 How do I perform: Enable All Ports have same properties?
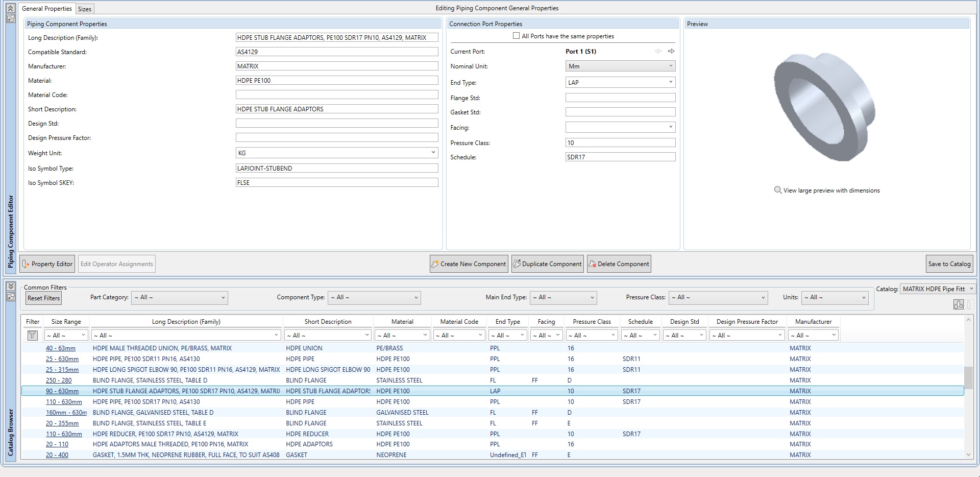tap(516, 36)
